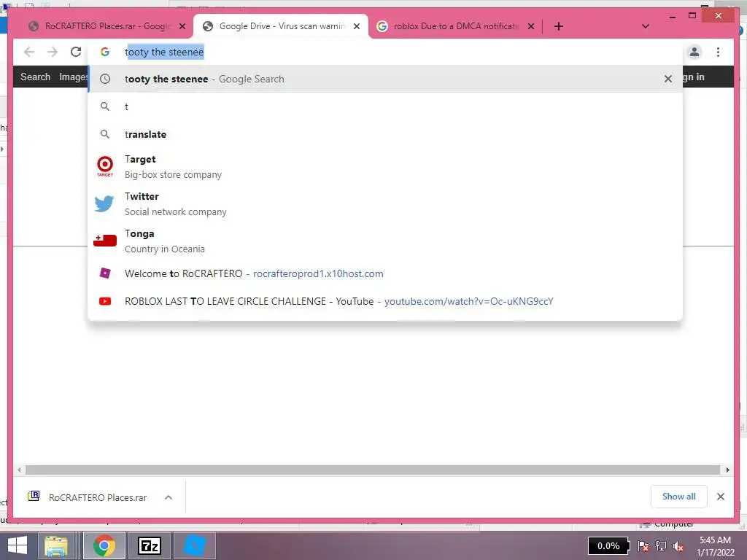Click the Tonga flag icon

click(105, 241)
